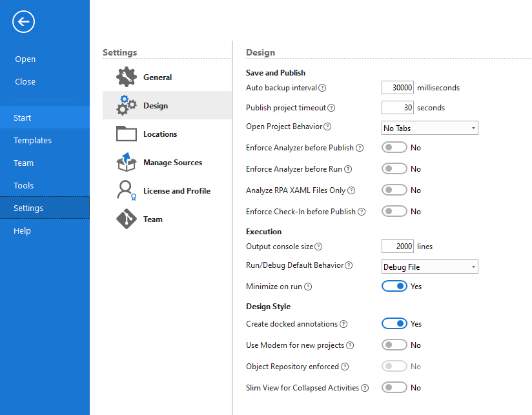
Task: Open the Open Project Behavior dropdown
Action: click(429, 128)
